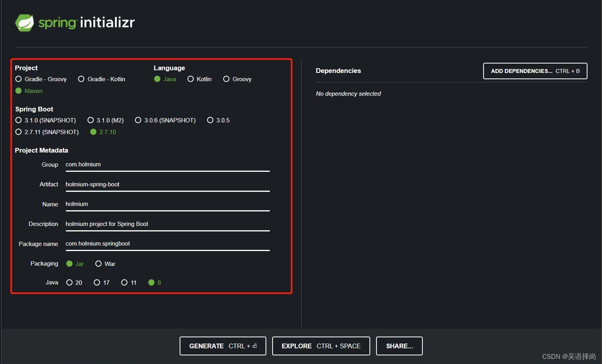Select Gradle - Kotlin project type

point(102,79)
